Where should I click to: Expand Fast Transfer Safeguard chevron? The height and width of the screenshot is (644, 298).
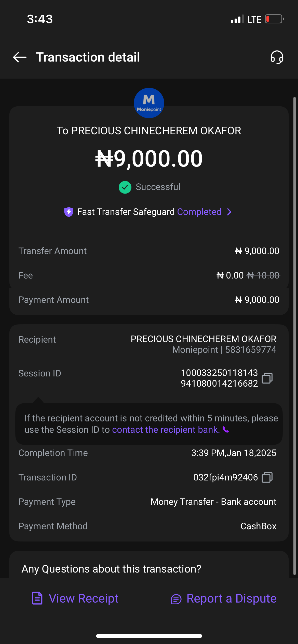coord(229,212)
